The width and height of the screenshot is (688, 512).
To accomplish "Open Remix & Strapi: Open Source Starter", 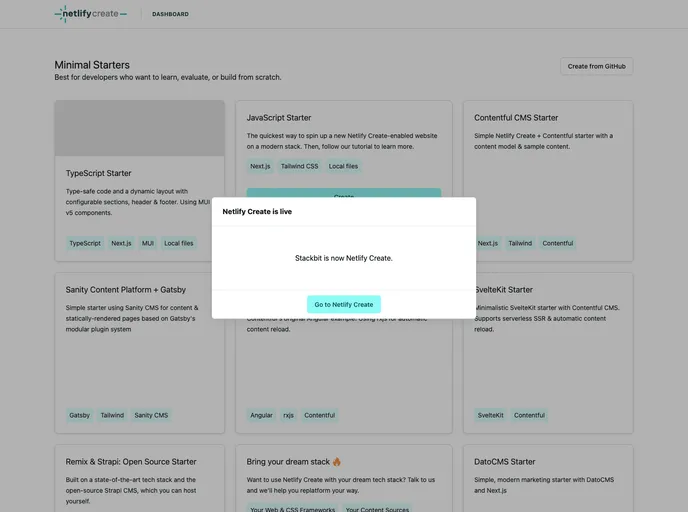I will [x=131, y=462].
